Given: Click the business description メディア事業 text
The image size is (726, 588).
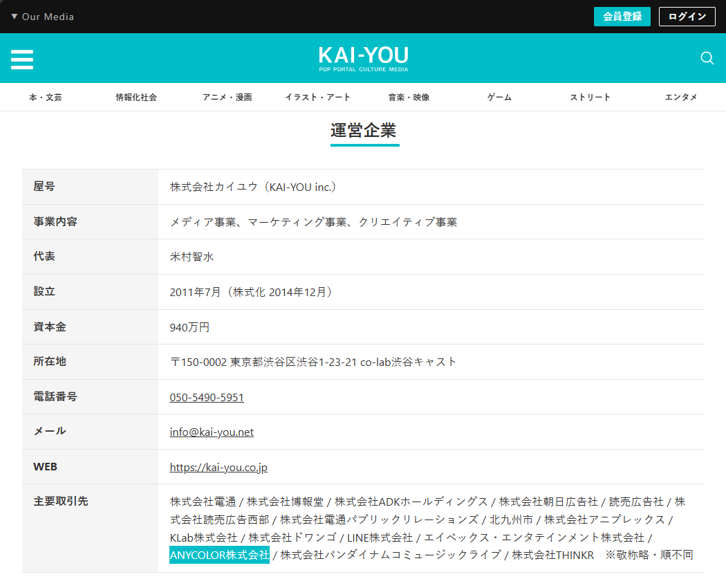Looking at the screenshot, I should coord(203,222).
